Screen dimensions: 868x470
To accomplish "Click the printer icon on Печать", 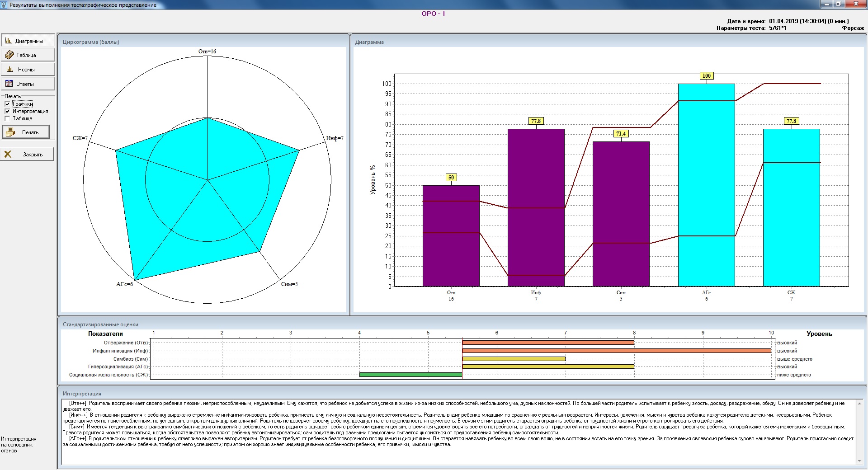I will click(11, 132).
